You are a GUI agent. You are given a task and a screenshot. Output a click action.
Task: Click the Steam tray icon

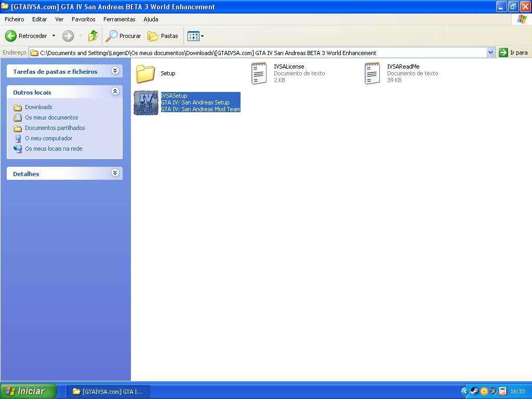tap(475, 392)
